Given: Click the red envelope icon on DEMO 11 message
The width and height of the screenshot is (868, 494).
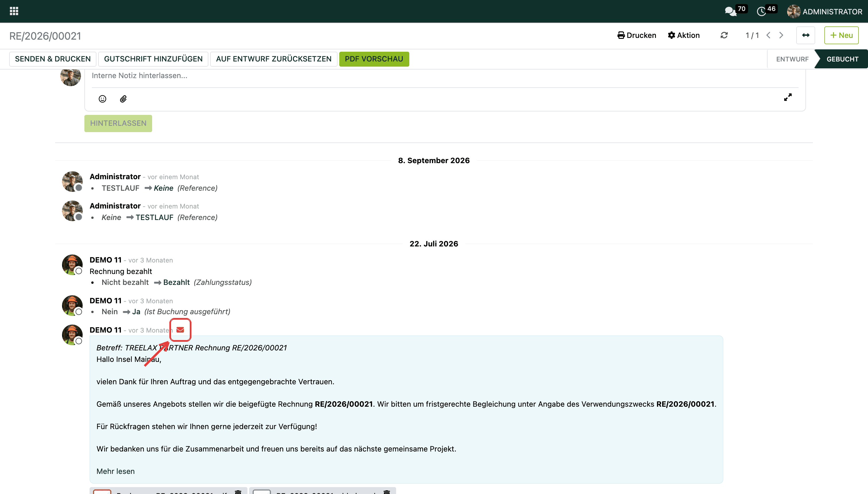Looking at the screenshot, I should pos(180,330).
